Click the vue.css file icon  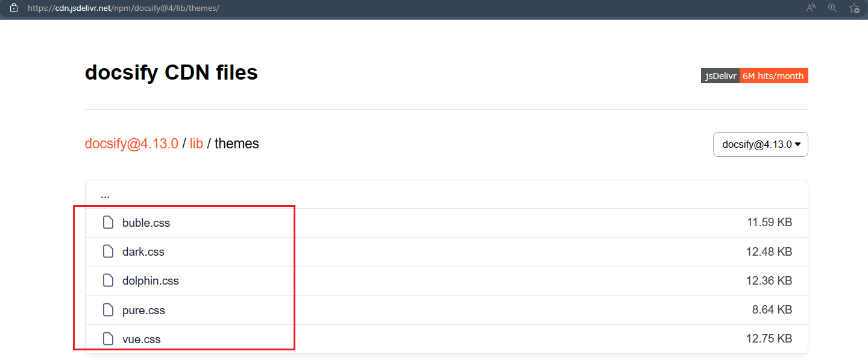pyautogui.click(x=108, y=339)
